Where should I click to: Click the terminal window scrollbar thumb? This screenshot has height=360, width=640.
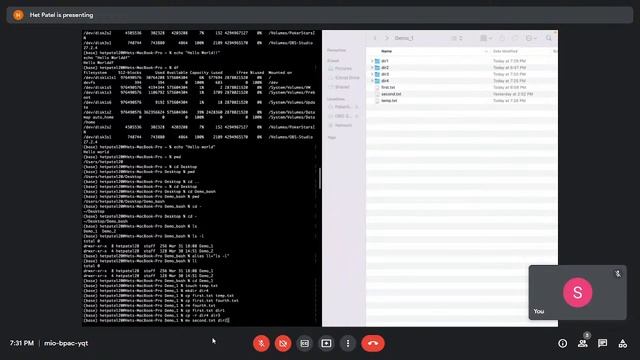click(319, 178)
